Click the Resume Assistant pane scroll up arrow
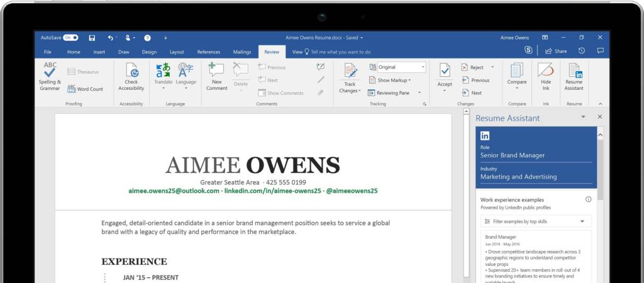 [600, 135]
